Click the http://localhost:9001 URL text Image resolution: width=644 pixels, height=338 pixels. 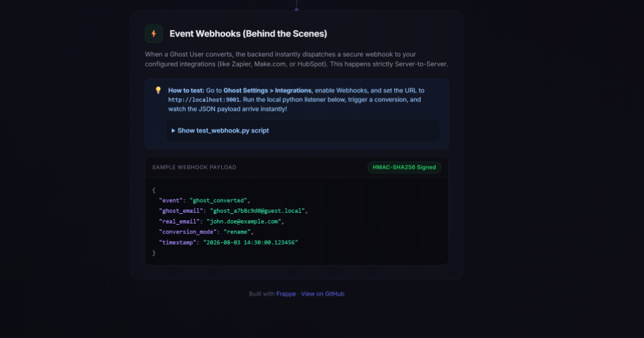tap(204, 99)
